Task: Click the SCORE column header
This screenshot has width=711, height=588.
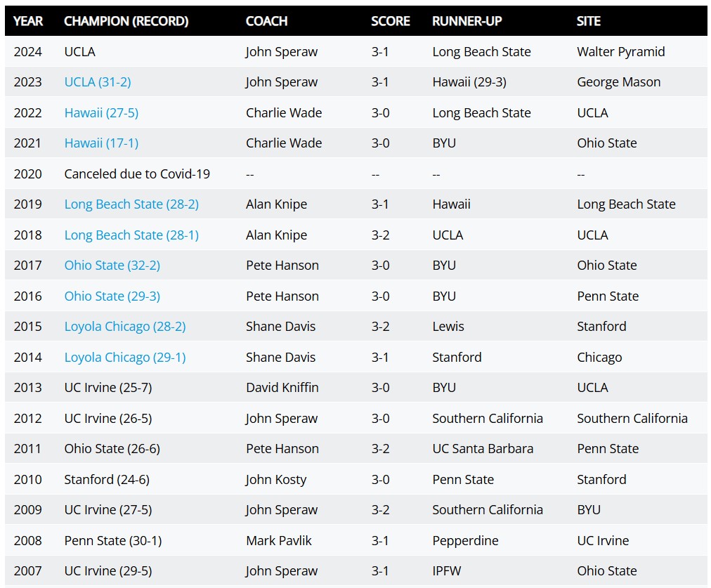Action: [391, 21]
